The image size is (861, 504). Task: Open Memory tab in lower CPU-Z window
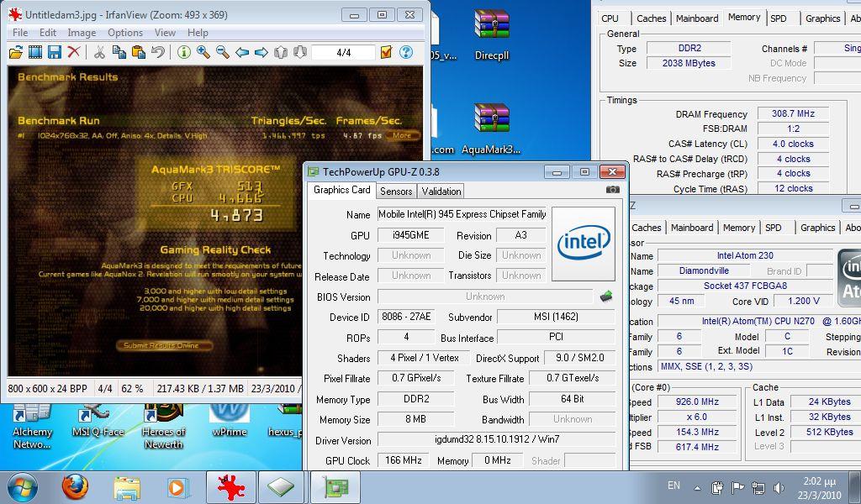point(738,228)
